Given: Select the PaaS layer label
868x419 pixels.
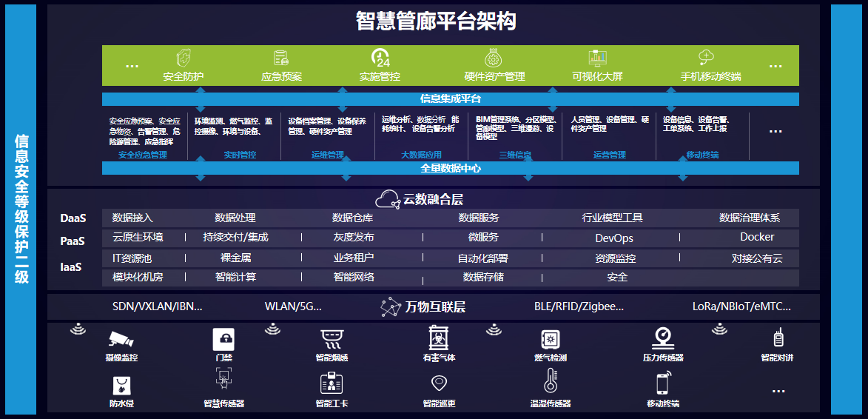Looking at the screenshot, I should [x=73, y=241].
